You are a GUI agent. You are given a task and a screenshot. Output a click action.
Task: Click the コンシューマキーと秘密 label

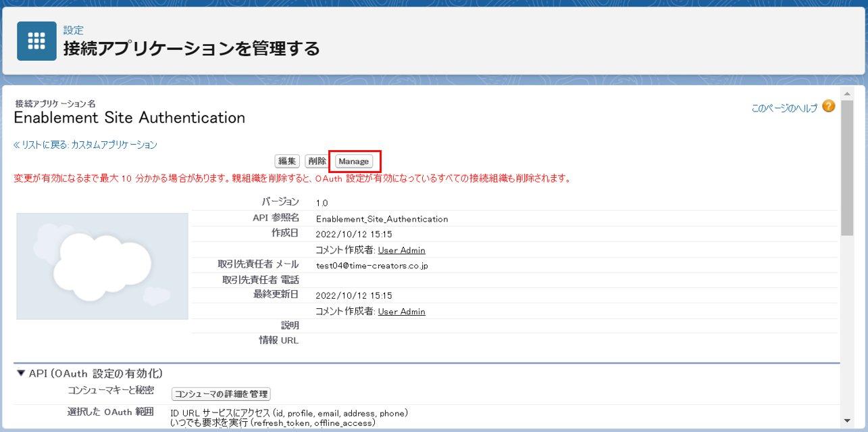[111, 391]
